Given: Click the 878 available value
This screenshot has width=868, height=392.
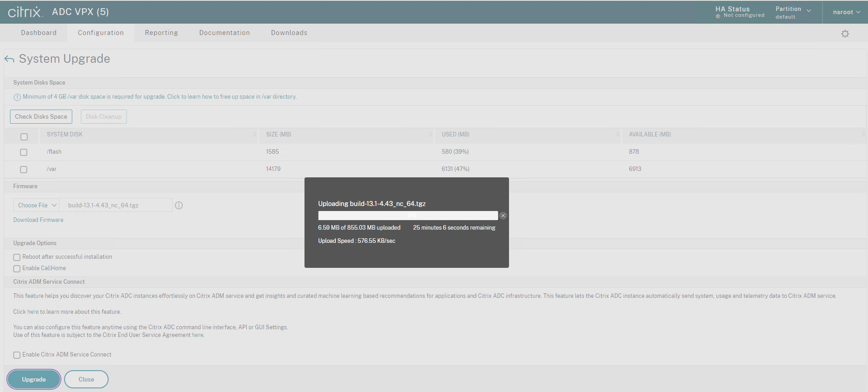Looking at the screenshot, I should coord(634,152).
